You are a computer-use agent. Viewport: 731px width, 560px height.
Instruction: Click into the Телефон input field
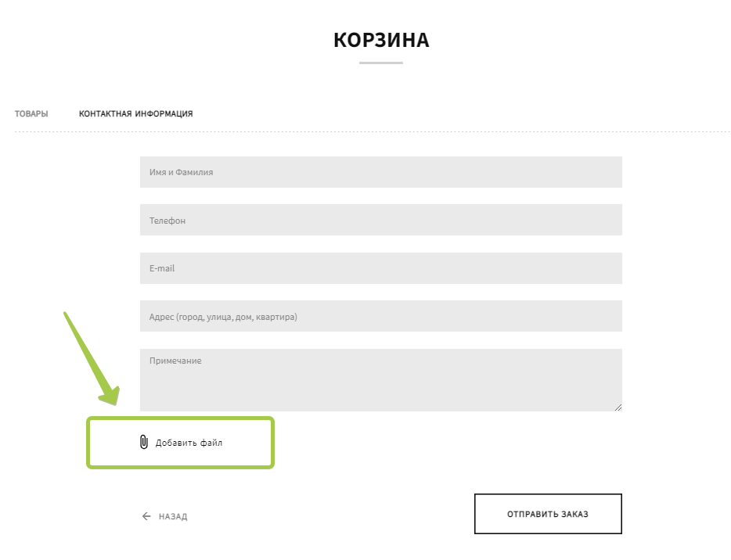pyautogui.click(x=380, y=220)
